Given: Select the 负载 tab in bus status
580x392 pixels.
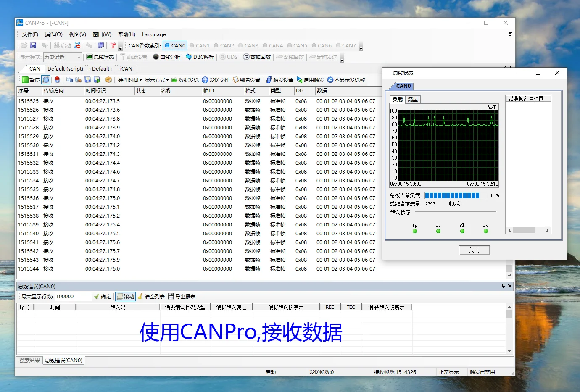Looking at the screenshot, I should pos(398,99).
